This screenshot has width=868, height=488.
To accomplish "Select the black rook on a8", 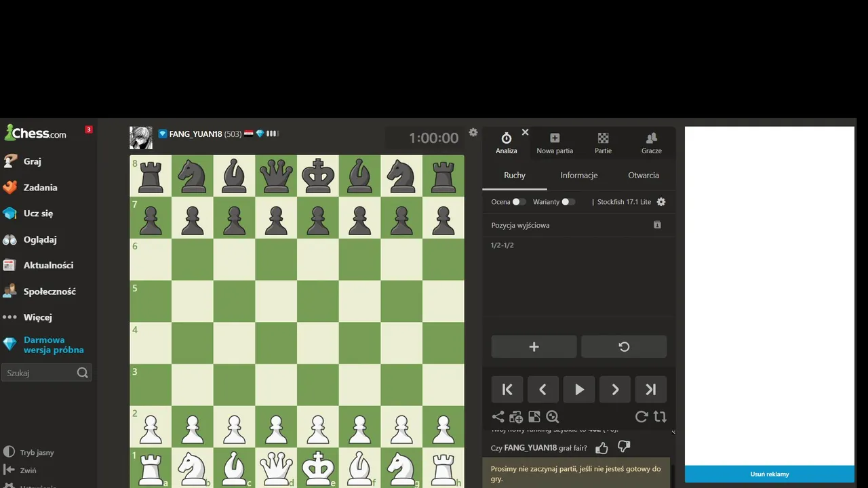I will point(151,176).
